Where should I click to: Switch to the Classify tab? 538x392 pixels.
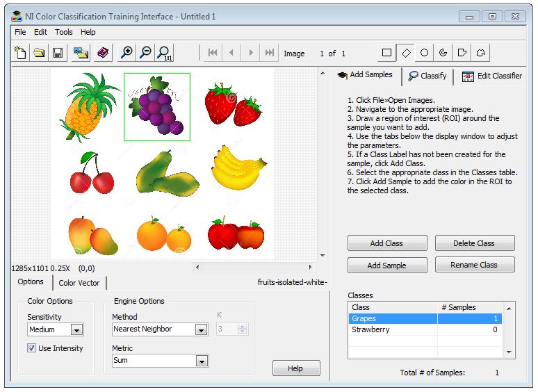[427, 76]
